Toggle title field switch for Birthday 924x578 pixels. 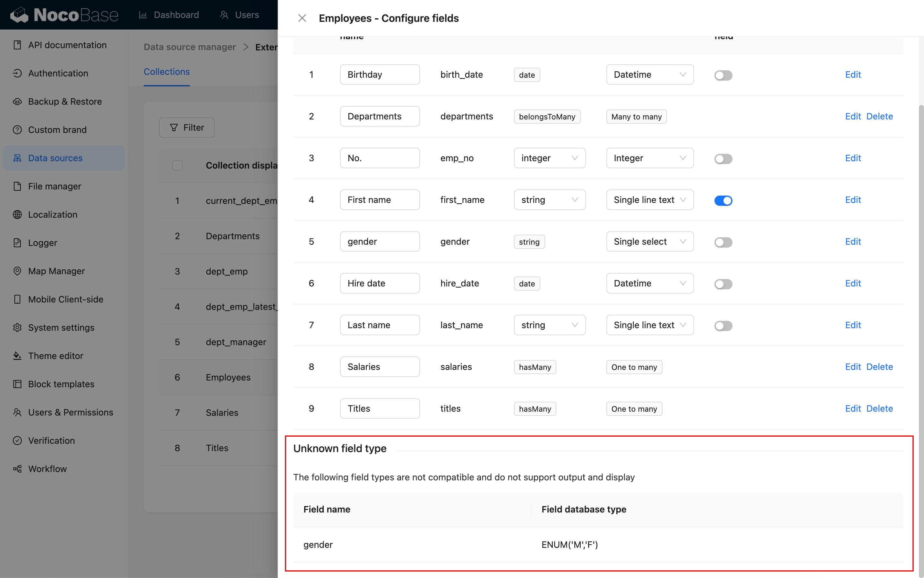tap(723, 75)
